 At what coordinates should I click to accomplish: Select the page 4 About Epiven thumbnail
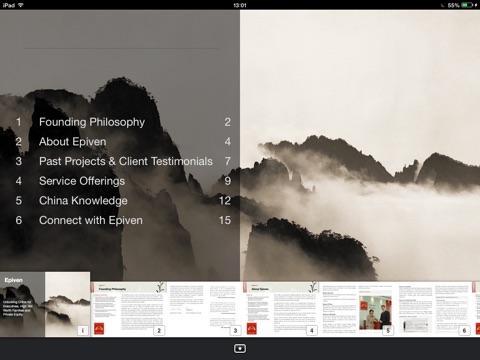[x=281, y=309]
